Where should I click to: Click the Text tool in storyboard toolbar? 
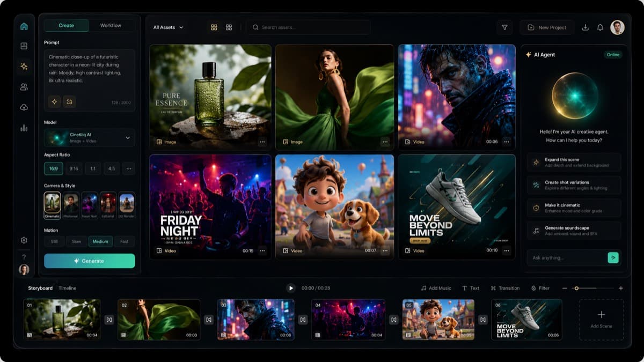click(x=471, y=289)
